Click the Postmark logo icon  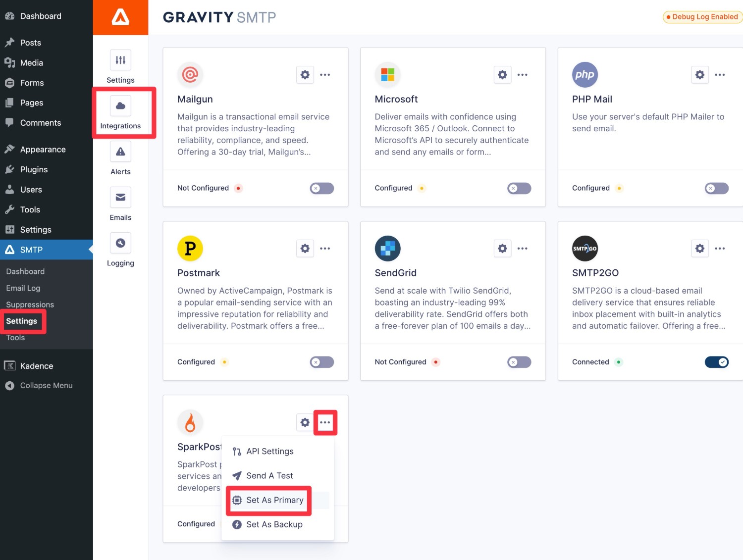[x=190, y=249]
